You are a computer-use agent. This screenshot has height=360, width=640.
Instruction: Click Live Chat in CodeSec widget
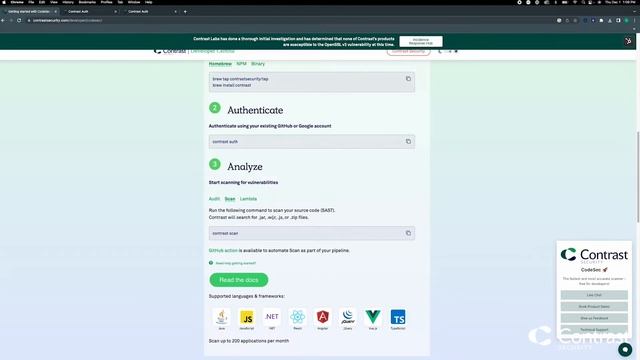pyautogui.click(x=594, y=295)
